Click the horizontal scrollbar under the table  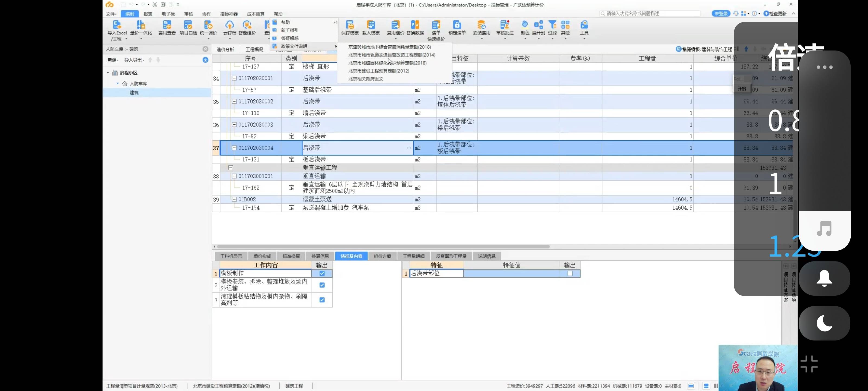[384, 247]
